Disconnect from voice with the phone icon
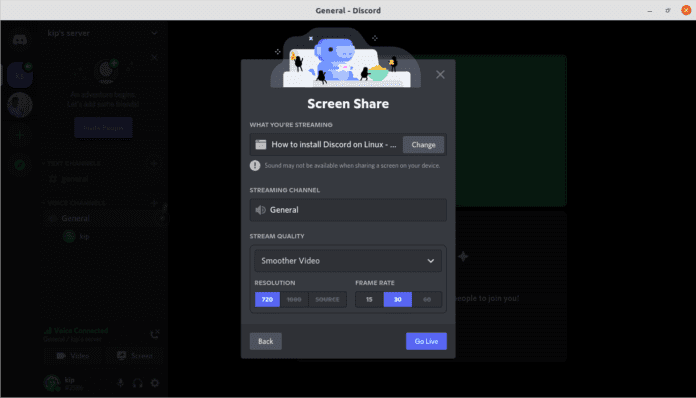The height and width of the screenshot is (398, 696). [x=154, y=334]
